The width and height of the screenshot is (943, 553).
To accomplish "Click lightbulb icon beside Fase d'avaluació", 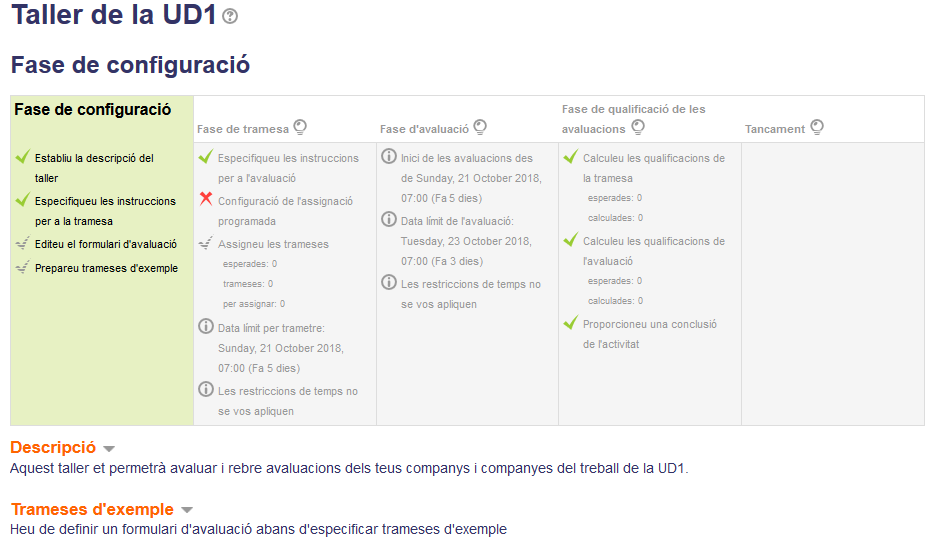I will coord(480,127).
